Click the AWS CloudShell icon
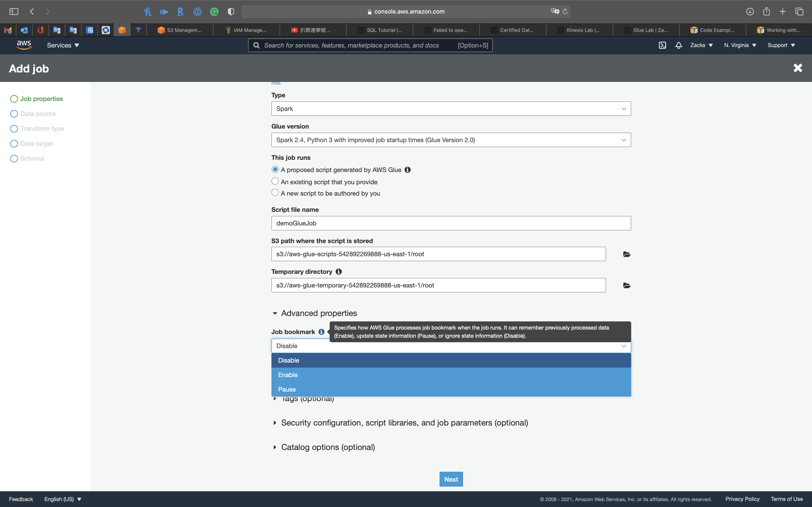This screenshot has width=812, height=507. coord(662,45)
